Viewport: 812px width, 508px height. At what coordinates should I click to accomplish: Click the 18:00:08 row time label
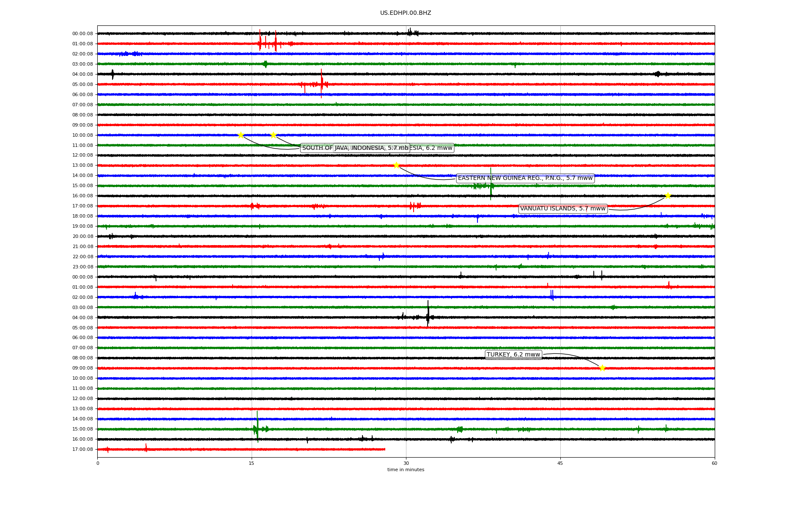pyautogui.click(x=82, y=216)
